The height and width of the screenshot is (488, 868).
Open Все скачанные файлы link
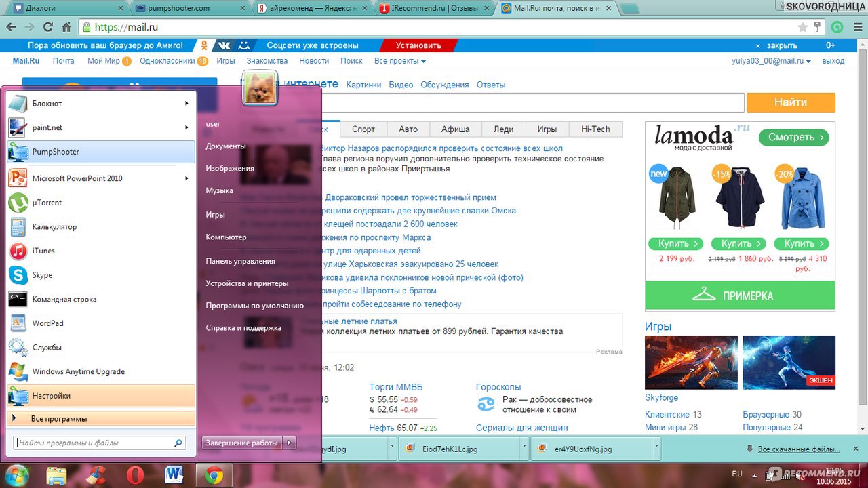pyautogui.click(x=799, y=449)
